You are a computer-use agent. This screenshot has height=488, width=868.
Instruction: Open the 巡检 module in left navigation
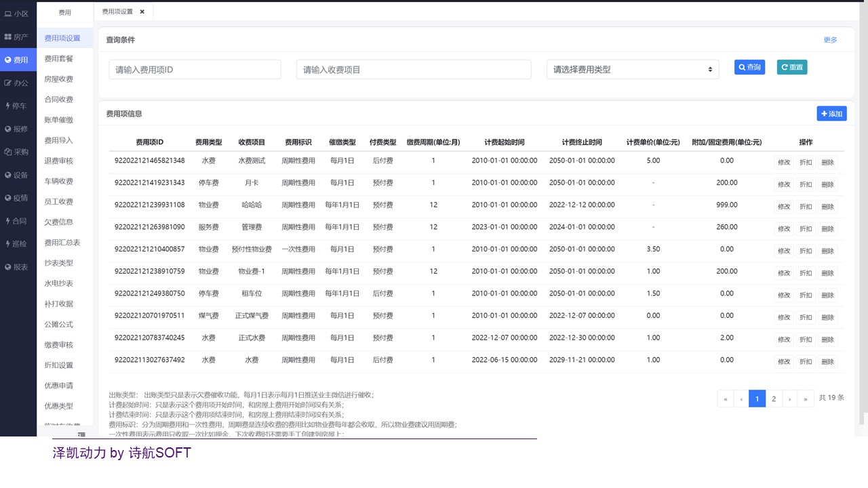(x=18, y=244)
